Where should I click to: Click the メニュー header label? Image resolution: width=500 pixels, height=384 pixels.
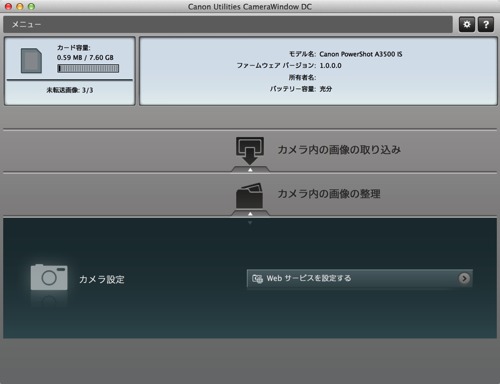pyautogui.click(x=26, y=24)
